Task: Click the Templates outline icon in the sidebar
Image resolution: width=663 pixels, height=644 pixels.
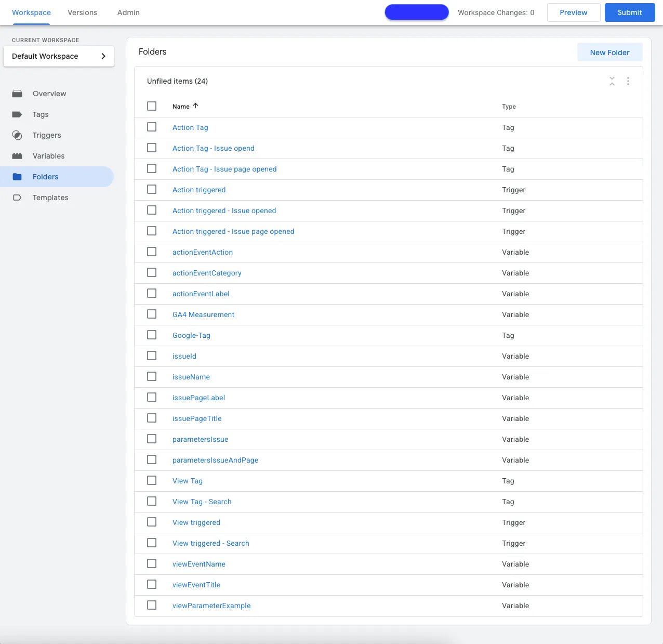Action: (x=17, y=198)
